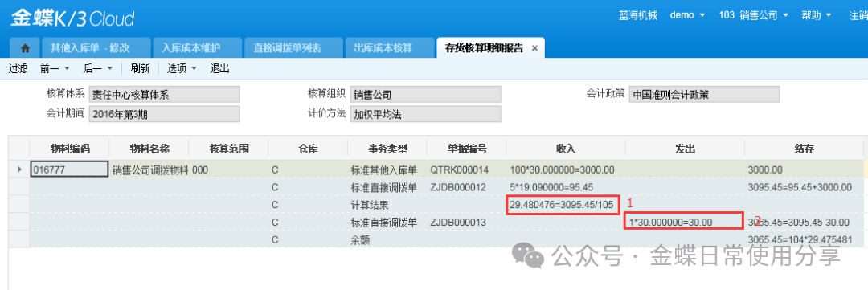Click the 退出 exit button
The image size is (868, 290).
(219, 68)
